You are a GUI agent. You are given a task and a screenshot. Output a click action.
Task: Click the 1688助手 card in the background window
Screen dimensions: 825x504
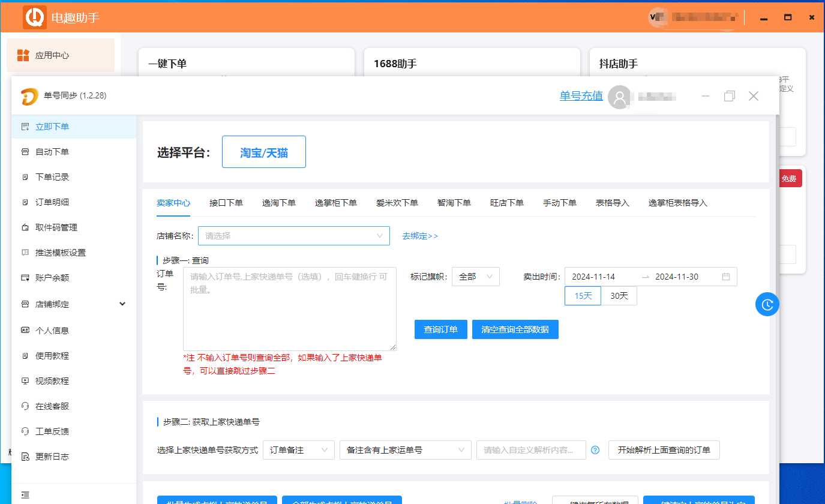(472, 63)
